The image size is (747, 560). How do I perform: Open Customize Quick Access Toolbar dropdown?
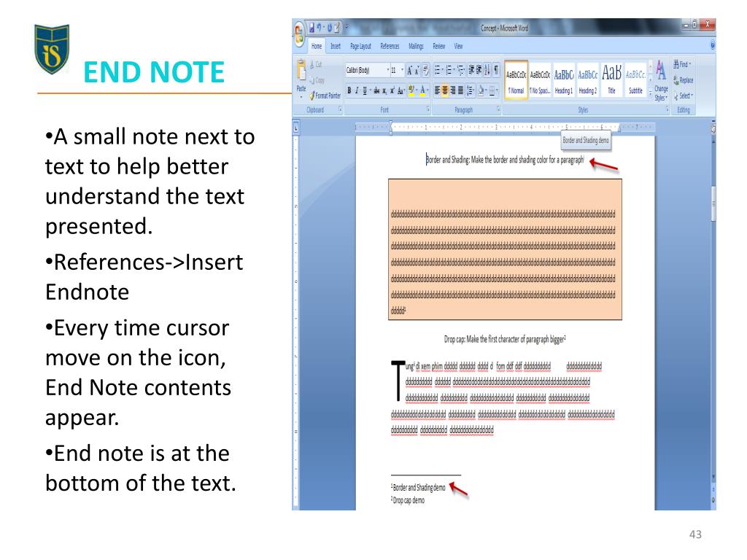pos(347,26)
